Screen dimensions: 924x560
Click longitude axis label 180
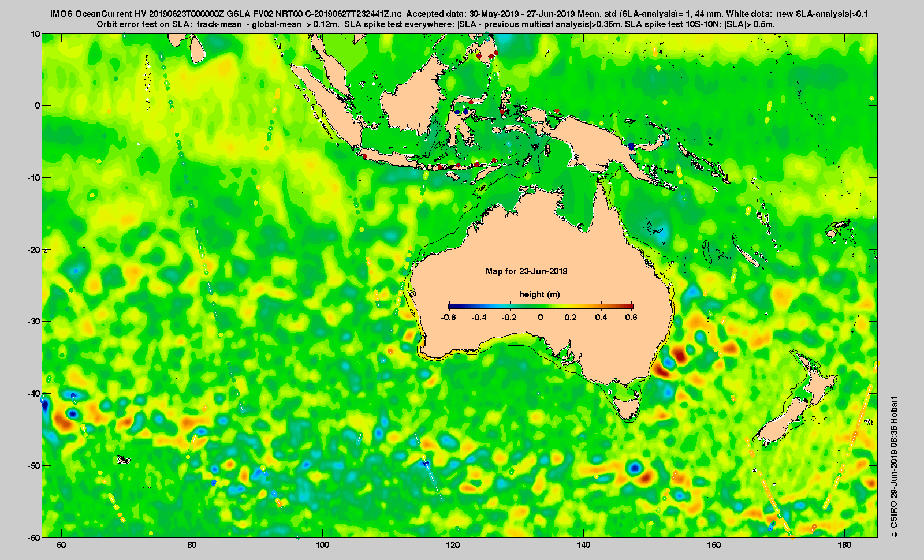(x=845, y=546)
